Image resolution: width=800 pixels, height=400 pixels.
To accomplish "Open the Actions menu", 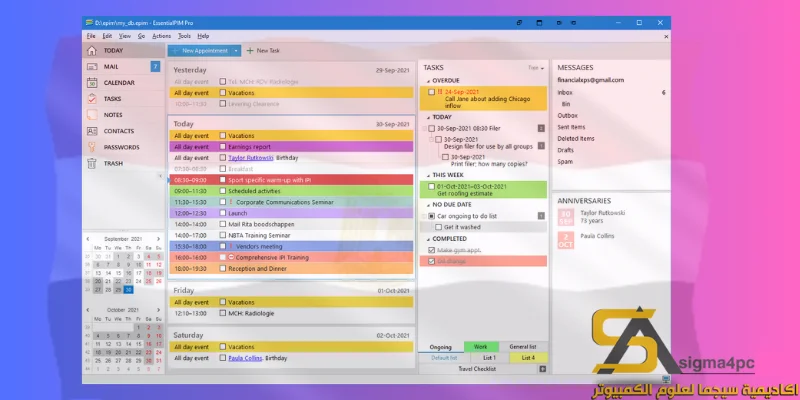I will (161, 36).
